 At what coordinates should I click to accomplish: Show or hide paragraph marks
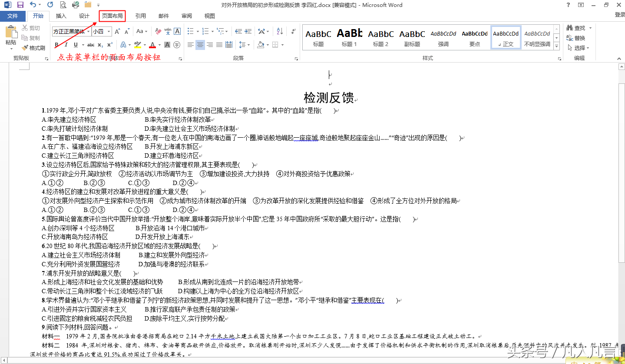[293, 31]
